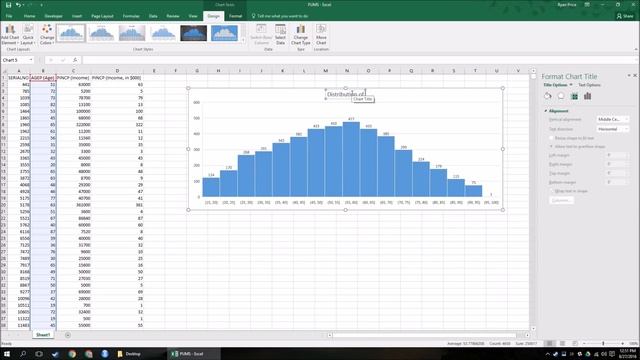Expand the chart styles gallery
The width and height of the screenshot is (640, 360).
click(x=243, y=40)
